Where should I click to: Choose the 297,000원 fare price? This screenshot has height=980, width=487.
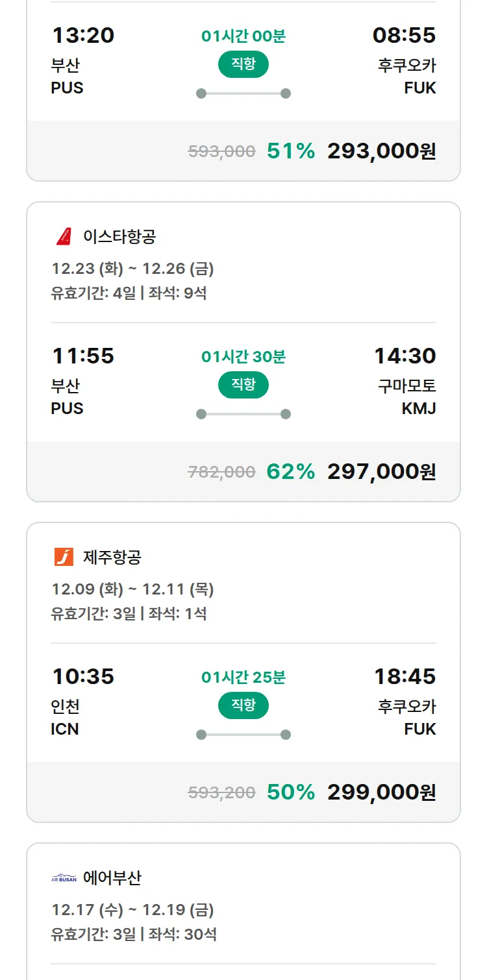[x=381, y=471]
